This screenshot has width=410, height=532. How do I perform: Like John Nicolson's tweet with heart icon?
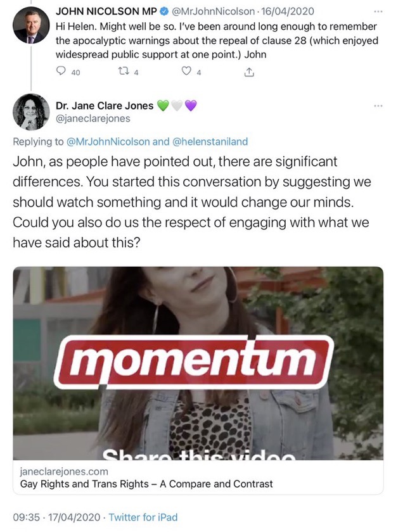186,71
